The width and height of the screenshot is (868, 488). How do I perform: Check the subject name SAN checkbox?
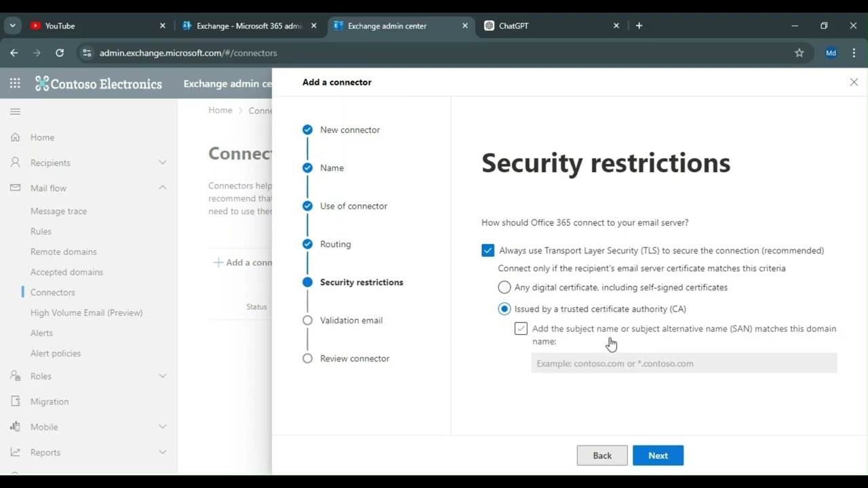(x=521, y=329)
